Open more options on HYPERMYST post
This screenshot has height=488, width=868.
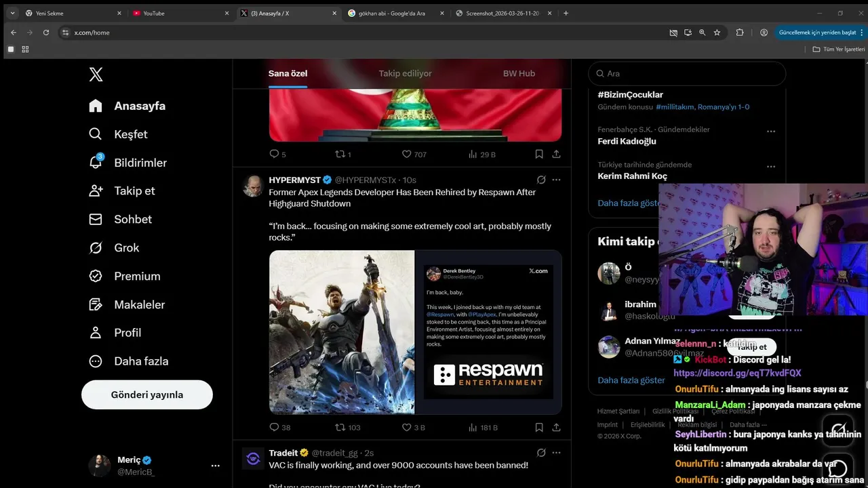click(x=556, y=180)
